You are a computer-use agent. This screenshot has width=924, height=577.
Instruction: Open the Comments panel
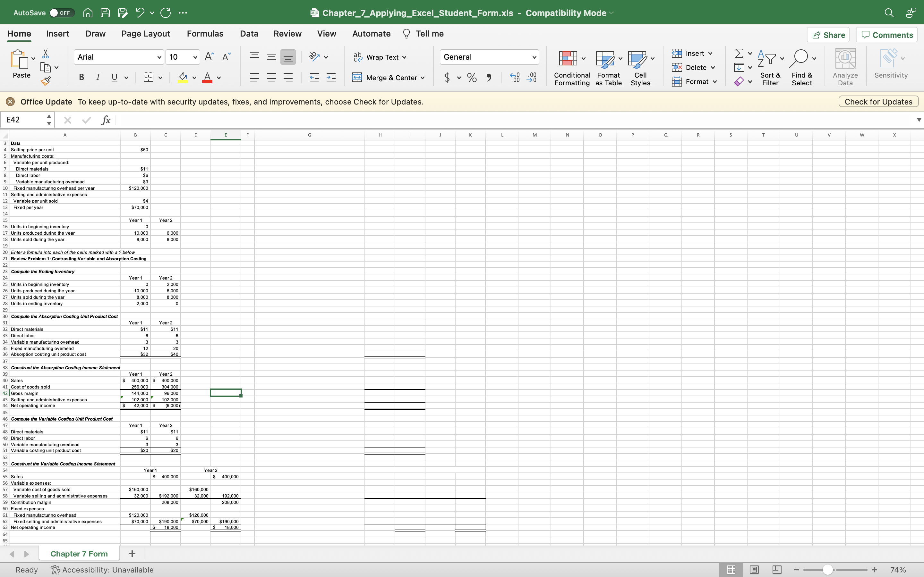click(x=886, y=34)
